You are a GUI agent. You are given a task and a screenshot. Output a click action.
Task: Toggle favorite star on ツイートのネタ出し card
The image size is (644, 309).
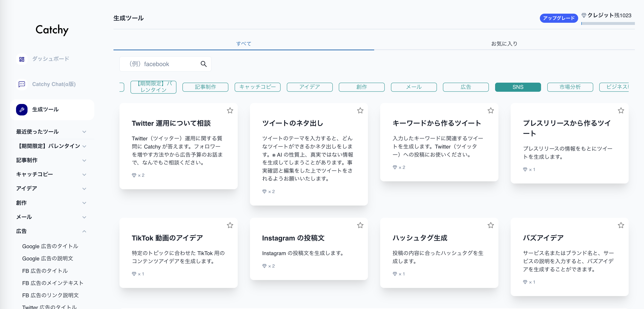pyautogui.click(x=360, y=111)
